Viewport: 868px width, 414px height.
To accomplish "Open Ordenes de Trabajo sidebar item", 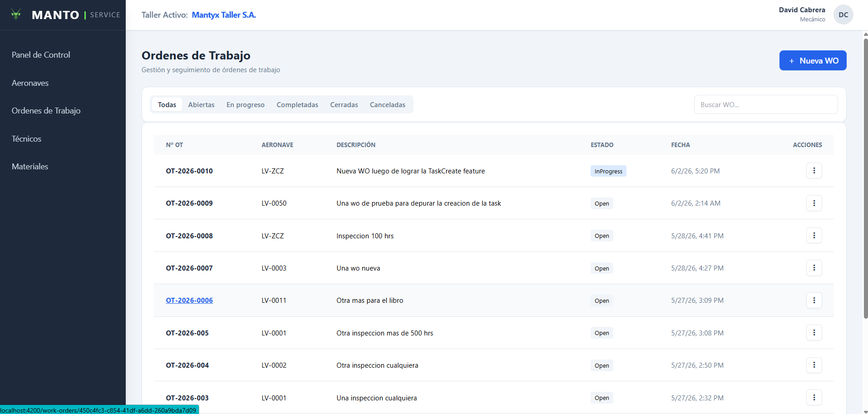I will click(x=46, y=111).
